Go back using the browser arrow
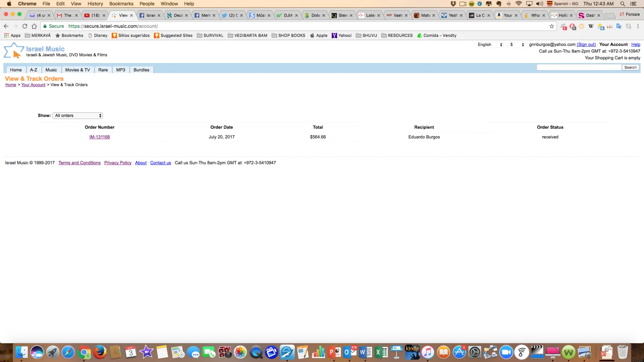This screenshot has height=362, width=644. coord(6,26)
